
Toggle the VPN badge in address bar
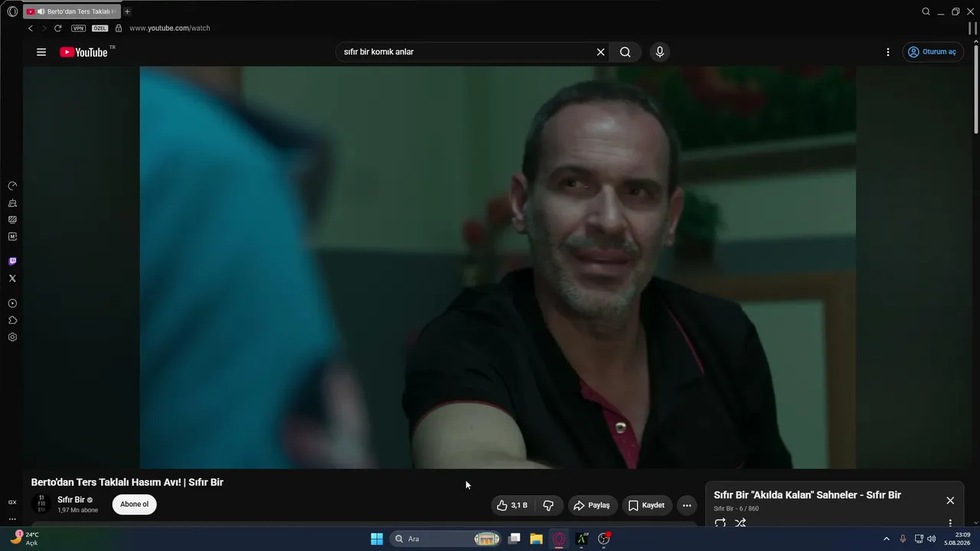[x=78, y=28]
